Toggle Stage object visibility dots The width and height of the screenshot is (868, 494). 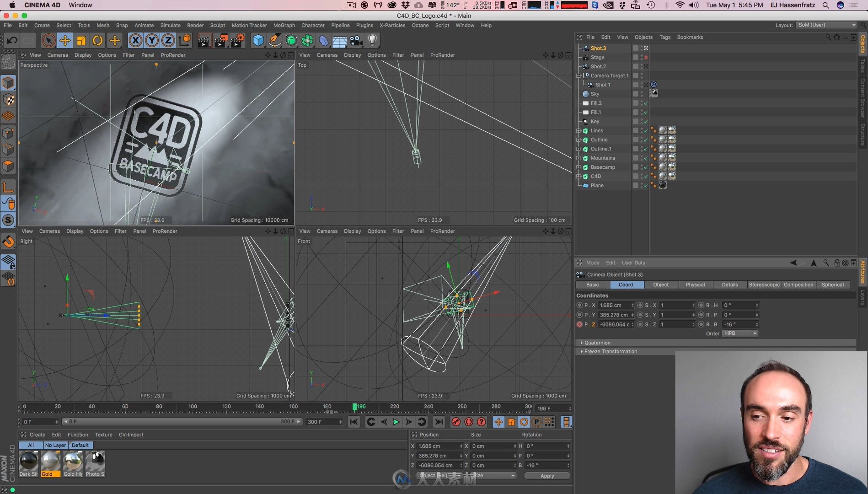(x=642, y=57)
